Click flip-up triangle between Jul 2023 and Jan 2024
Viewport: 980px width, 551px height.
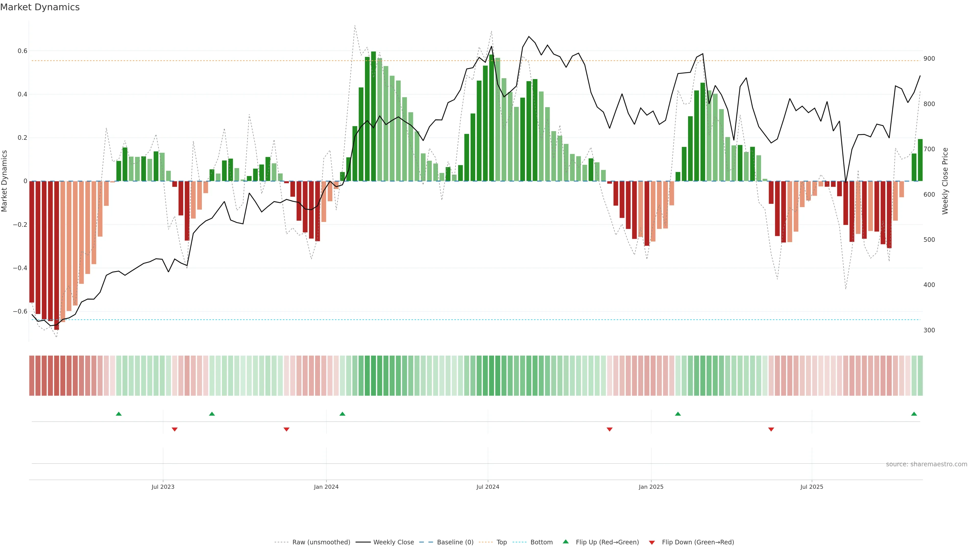212,414
